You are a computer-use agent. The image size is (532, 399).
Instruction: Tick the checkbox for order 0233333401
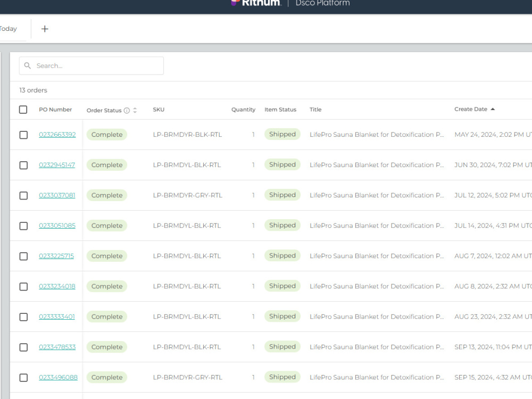point(23,317)
